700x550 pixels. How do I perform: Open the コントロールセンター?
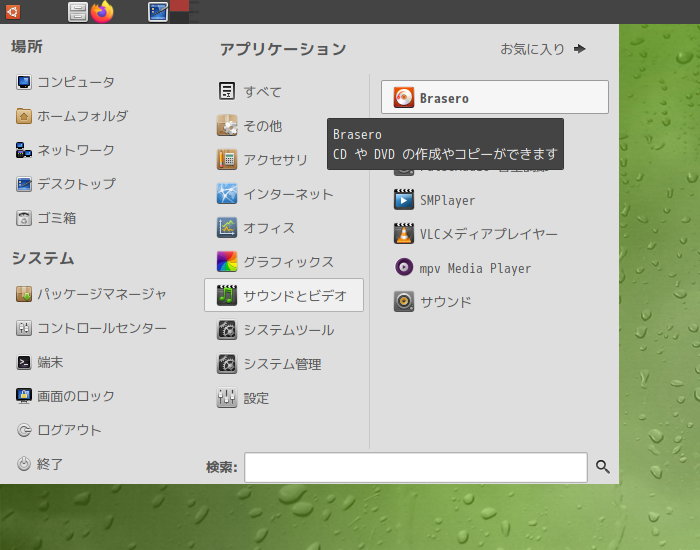91,328
